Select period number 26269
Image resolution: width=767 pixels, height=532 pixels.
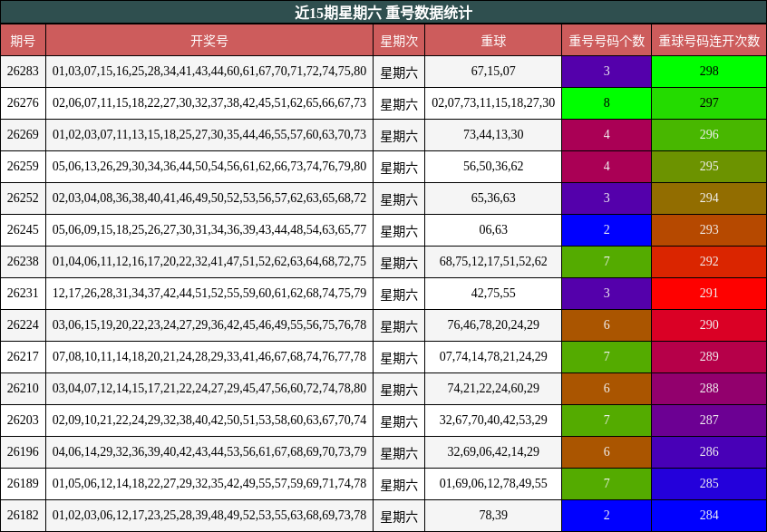coord(23,135)
